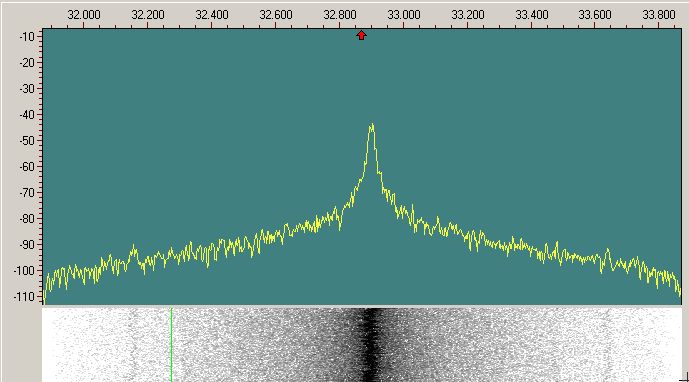Select the 33.800 frequency label
Viewport: 689px width, 382px height.
tap(659, 15)
